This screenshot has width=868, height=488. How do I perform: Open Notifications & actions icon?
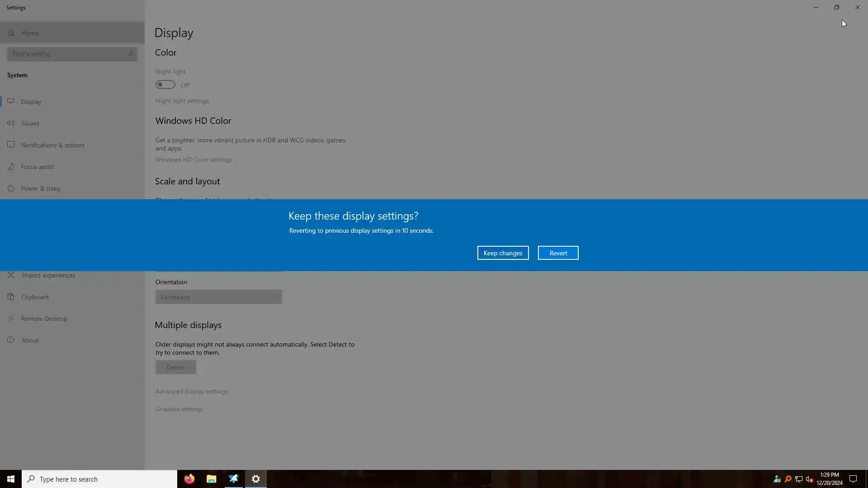tap(11, 145)
